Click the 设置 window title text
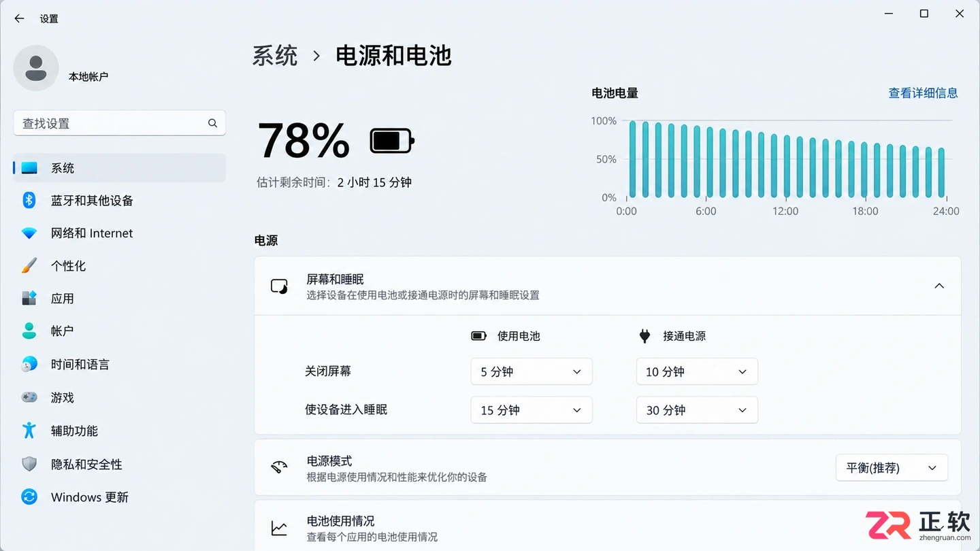The image size is (980, 551). tap(49, 19)
